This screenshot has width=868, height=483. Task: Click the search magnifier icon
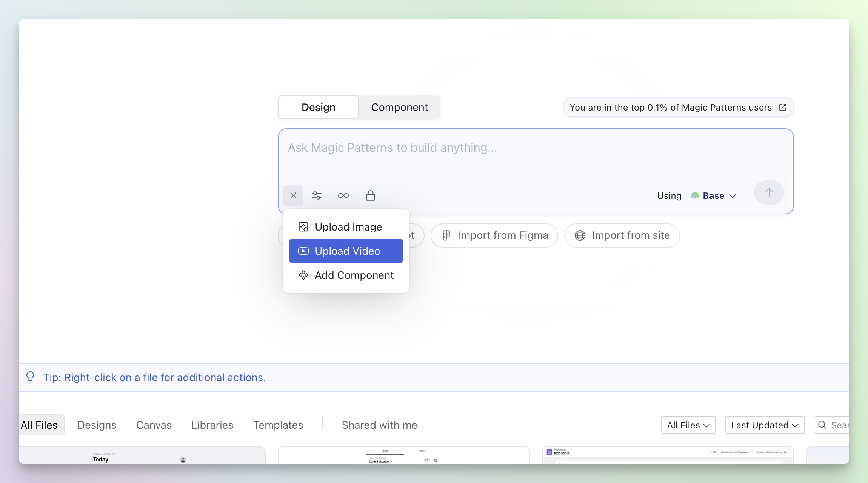[822, 425]
